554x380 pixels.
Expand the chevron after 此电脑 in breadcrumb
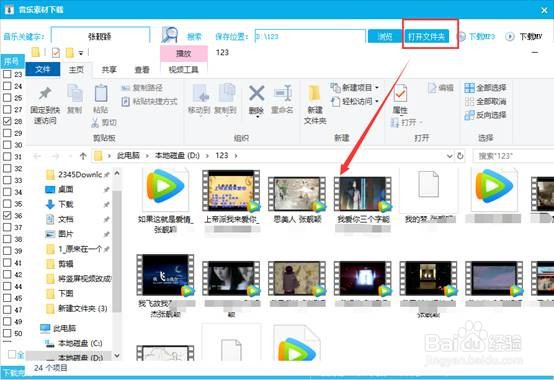coord(146,156)
